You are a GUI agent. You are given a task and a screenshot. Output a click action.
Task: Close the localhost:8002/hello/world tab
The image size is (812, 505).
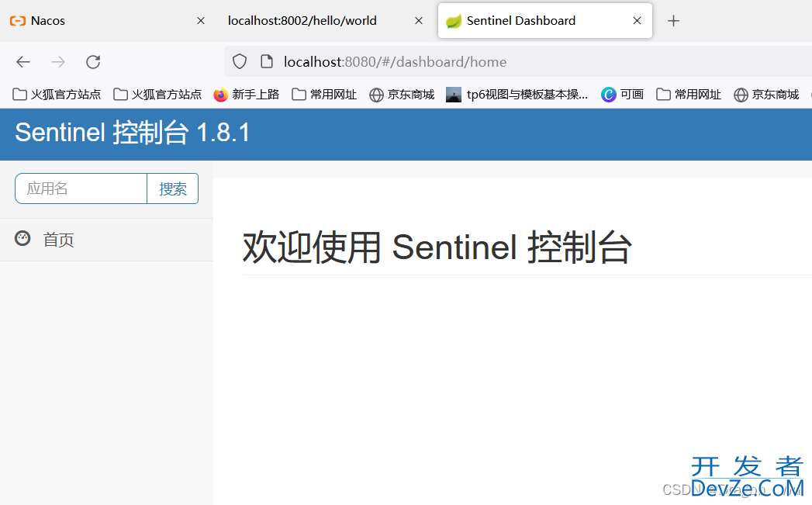tap(419, 21)
